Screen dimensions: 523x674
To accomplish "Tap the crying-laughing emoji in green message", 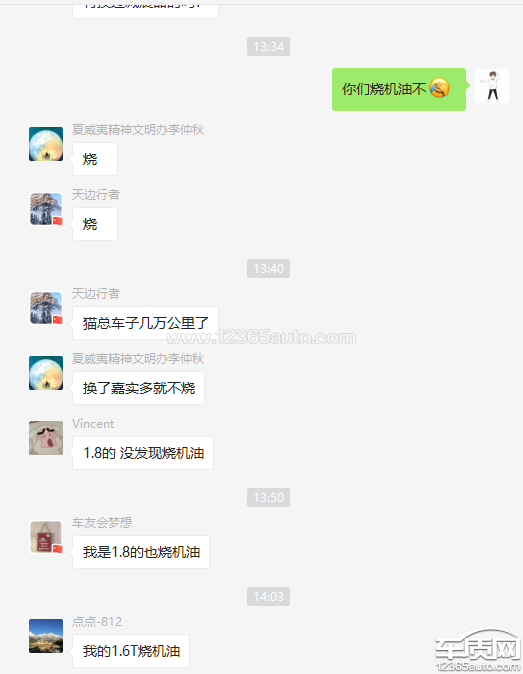I will click(x=439, y=88).
